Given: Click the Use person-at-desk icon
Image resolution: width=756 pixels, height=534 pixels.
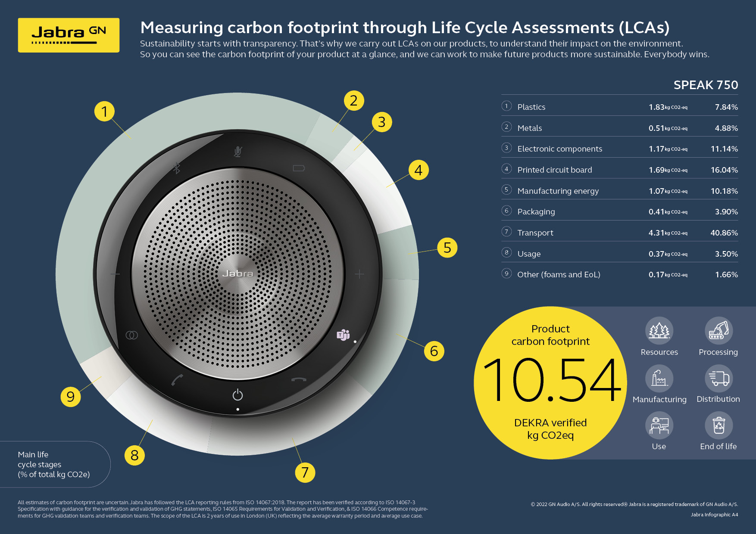Looking at the screenshot, I should click(x=659, y=425).
